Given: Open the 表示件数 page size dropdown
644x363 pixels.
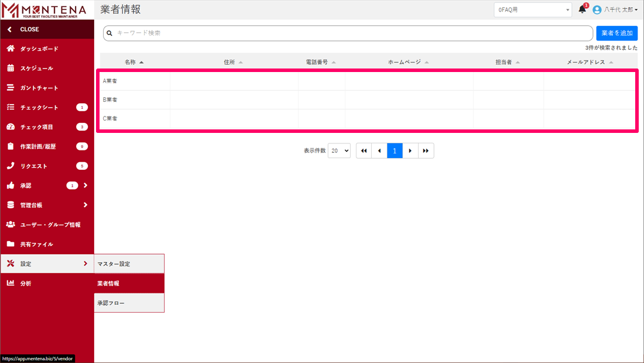Looking at the screenshot, I should click(x=339, y=150).
